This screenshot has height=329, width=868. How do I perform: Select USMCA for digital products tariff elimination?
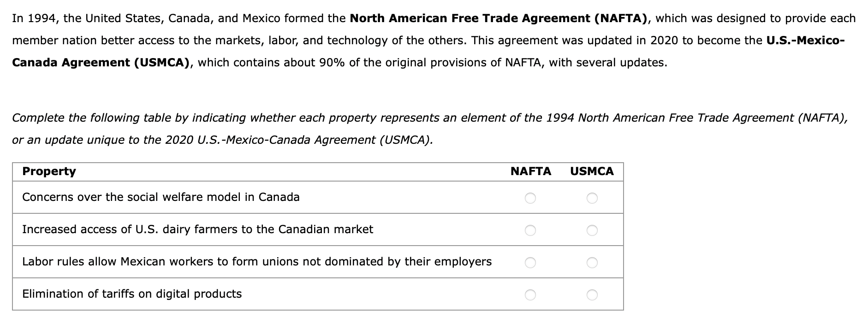(x=593, y=294)
